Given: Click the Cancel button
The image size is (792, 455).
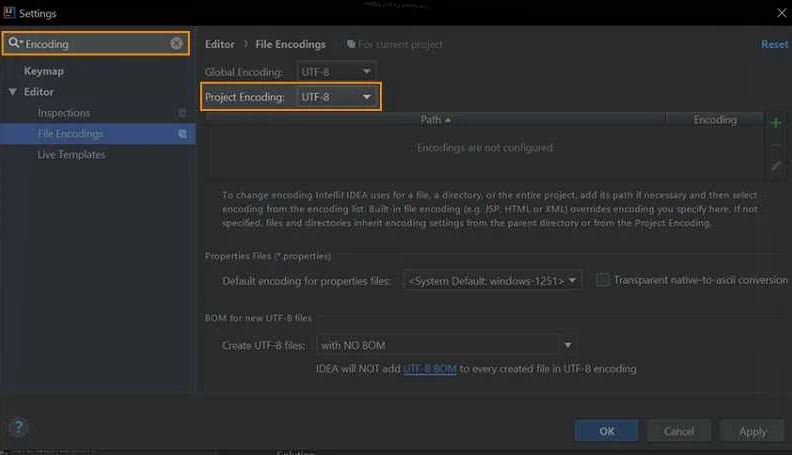Looking at the screenshot, I should pos(679,431).
